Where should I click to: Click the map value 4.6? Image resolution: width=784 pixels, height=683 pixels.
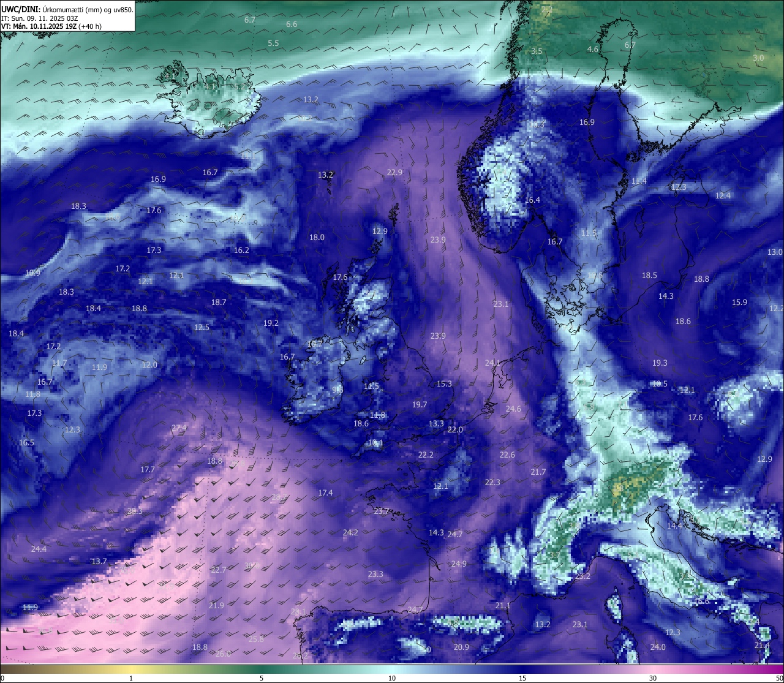(x=593, y=49)
